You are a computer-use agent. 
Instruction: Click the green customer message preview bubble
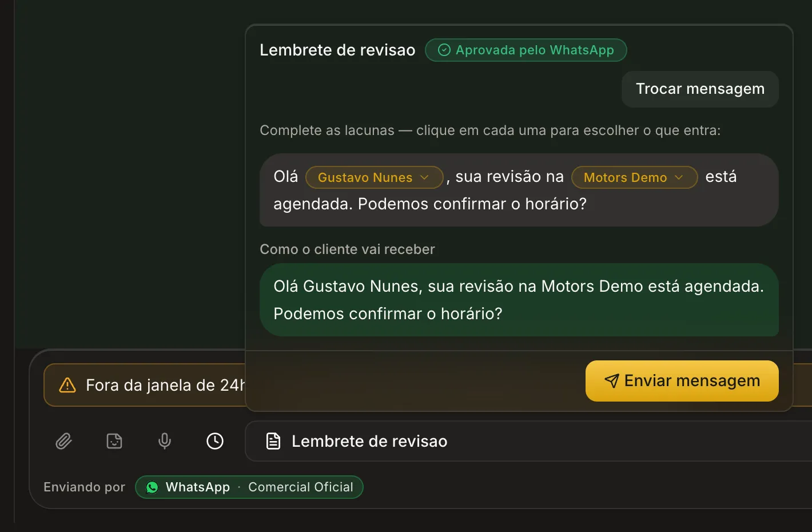pos(519,300)
